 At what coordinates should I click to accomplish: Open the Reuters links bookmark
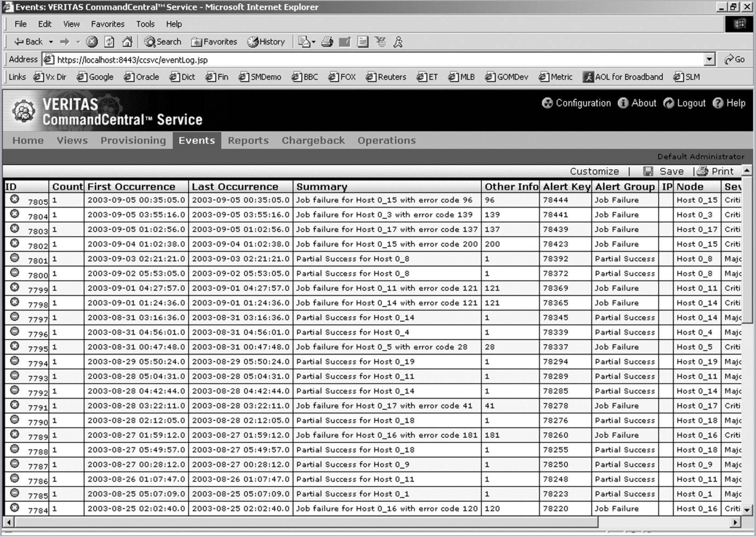pos(386,77)
